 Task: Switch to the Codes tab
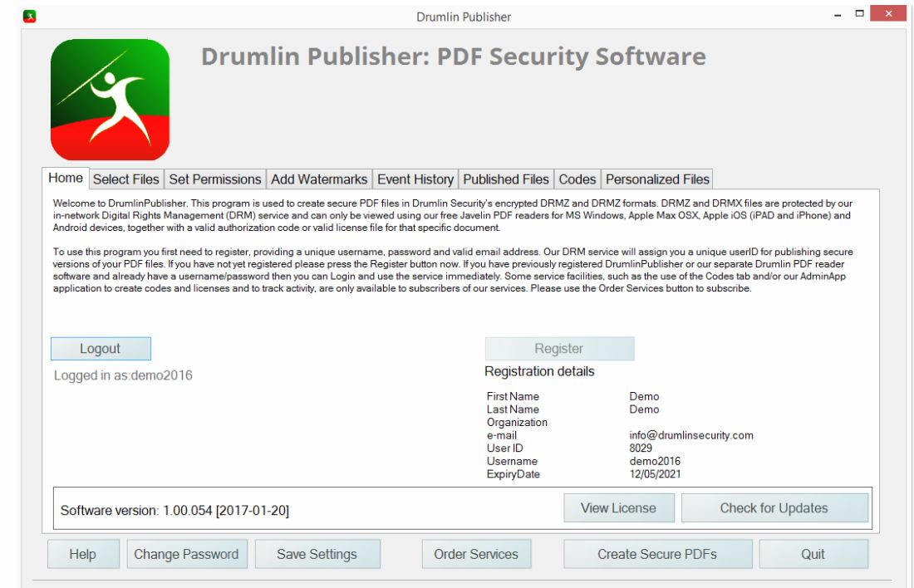point(577,179)
